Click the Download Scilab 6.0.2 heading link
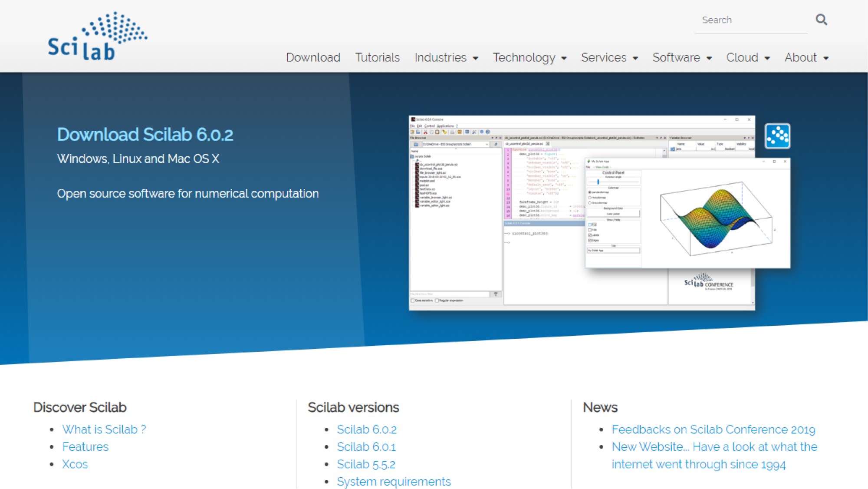The width and height of the screenshot is (868, 489). pos(145,135)
